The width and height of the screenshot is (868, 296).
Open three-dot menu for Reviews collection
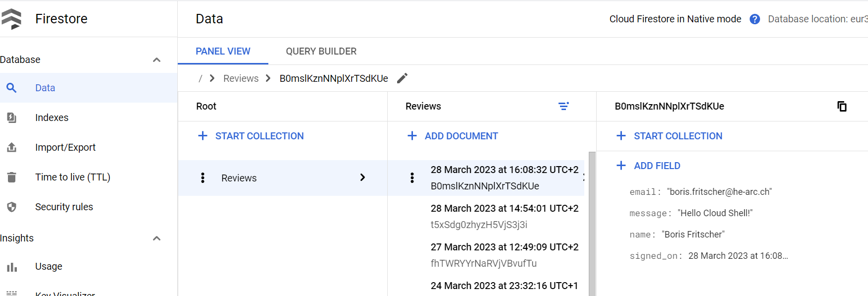click(x=203, y=178)
